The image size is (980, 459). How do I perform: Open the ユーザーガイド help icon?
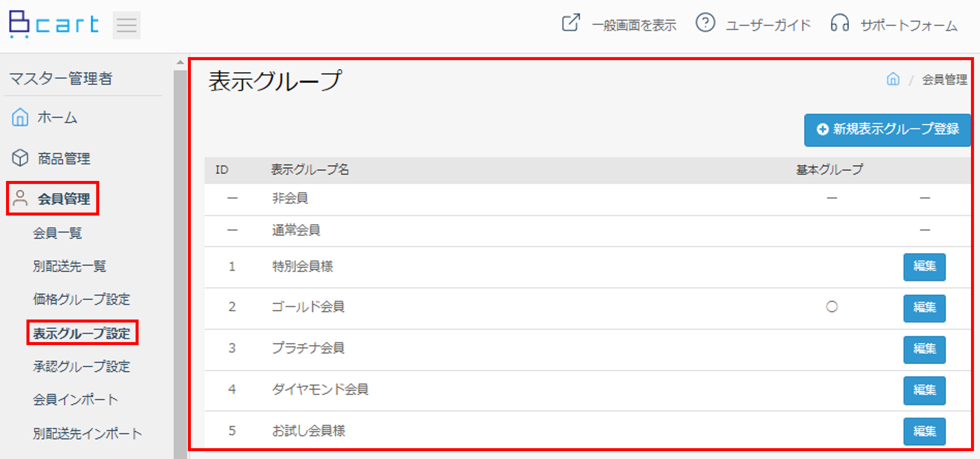705,23
